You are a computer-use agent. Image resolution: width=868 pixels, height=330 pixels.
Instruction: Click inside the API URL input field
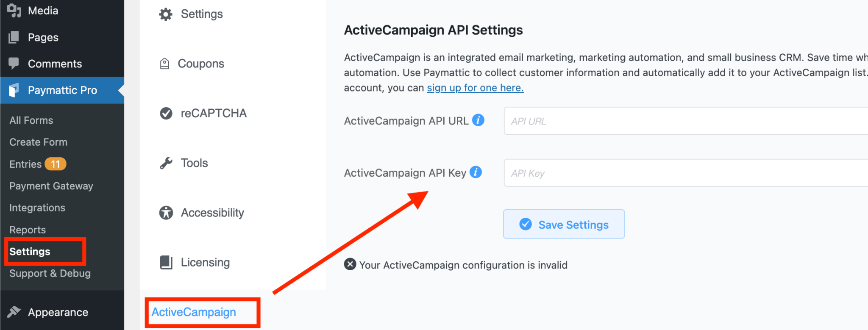(636, 121)
